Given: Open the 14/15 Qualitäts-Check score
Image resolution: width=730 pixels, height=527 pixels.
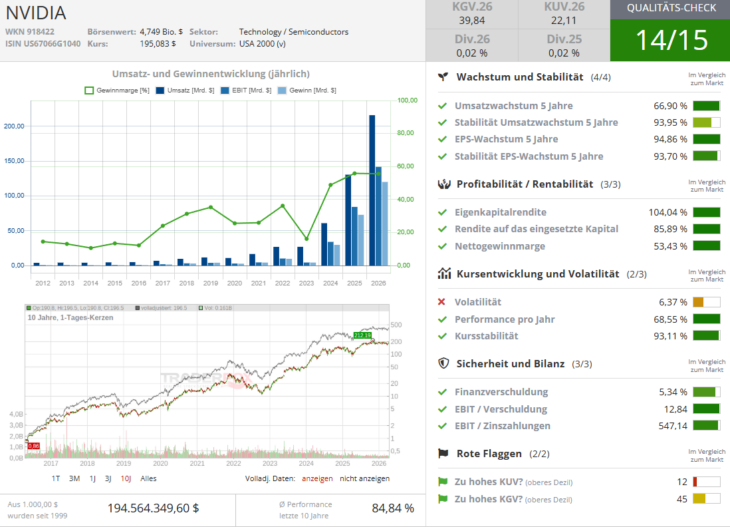Looking at the screenshot, I should [x=672, y=39].
